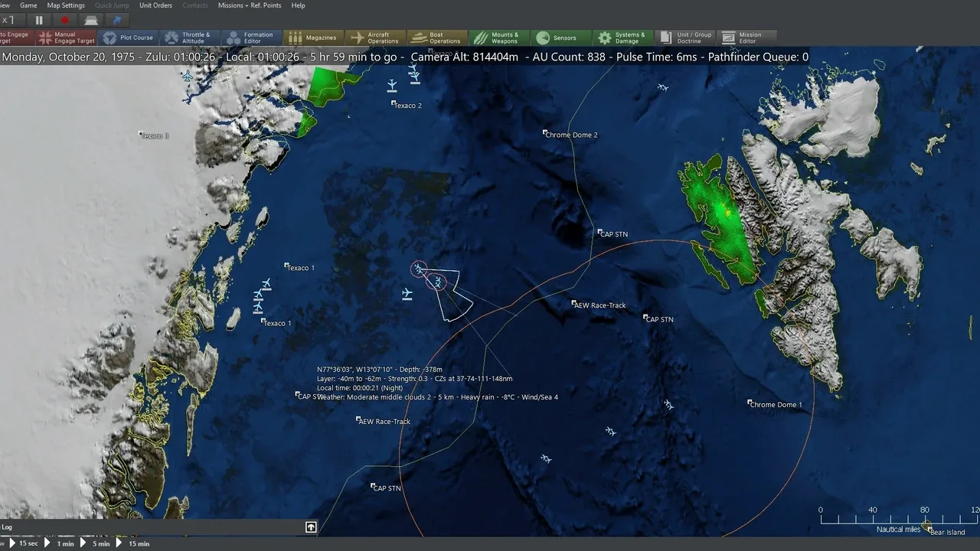Open the Unit Orders menu
This screenshot has height=551, width=980.
click(155, 5)
